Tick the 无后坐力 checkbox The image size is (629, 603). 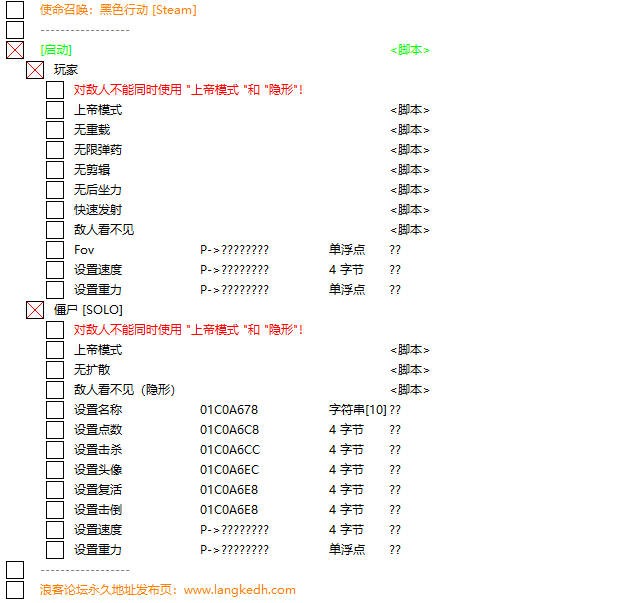click(55, 190)
